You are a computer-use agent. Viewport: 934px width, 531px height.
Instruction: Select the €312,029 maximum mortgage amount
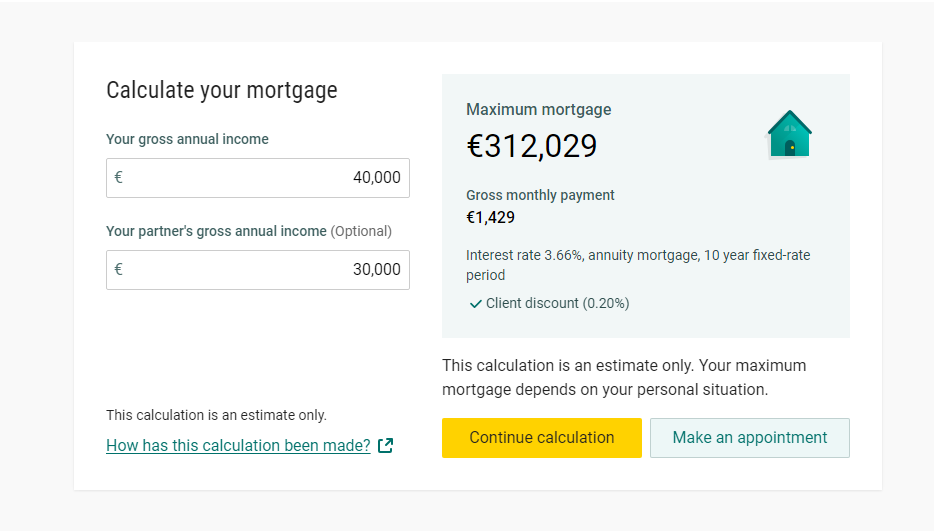click(532, 147)
